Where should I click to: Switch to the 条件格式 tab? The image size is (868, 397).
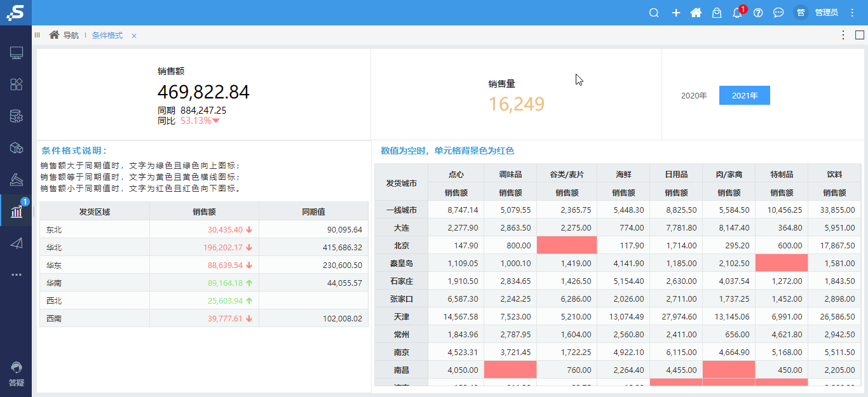point(107,36)
